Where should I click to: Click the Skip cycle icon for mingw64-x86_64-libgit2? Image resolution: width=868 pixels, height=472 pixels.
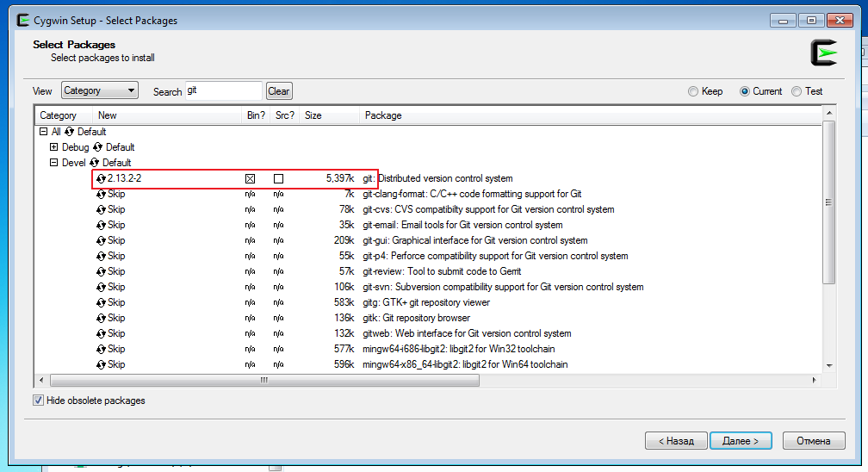pos(101,364)
